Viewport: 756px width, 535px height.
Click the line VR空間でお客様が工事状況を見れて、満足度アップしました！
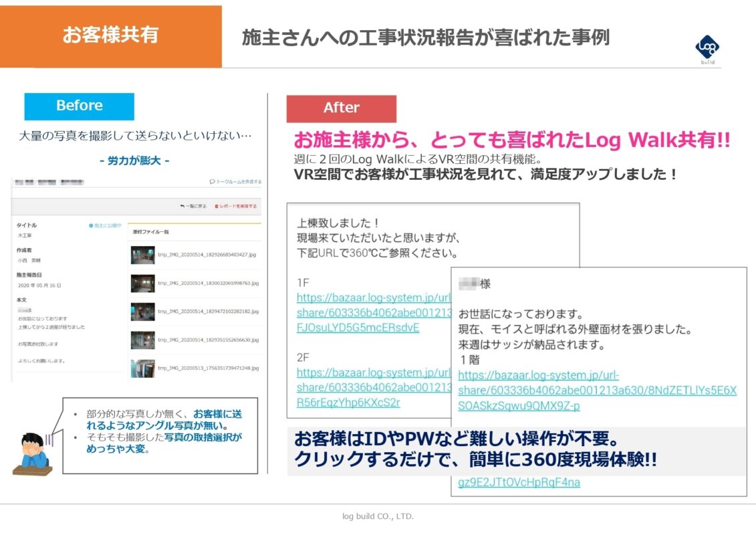pyautogui.click(x=486, y=174)
